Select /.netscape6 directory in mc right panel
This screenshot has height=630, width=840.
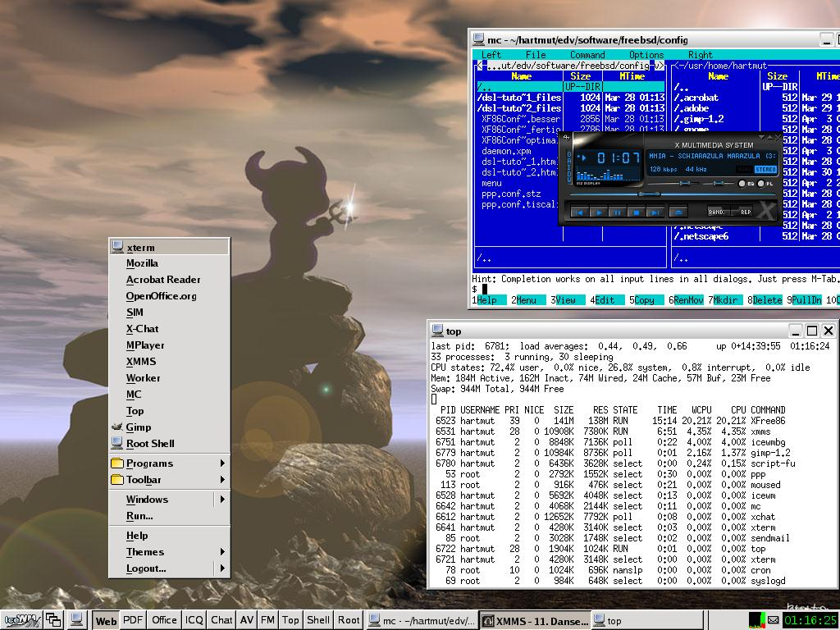pyautogui.click(x=701, y=236)
